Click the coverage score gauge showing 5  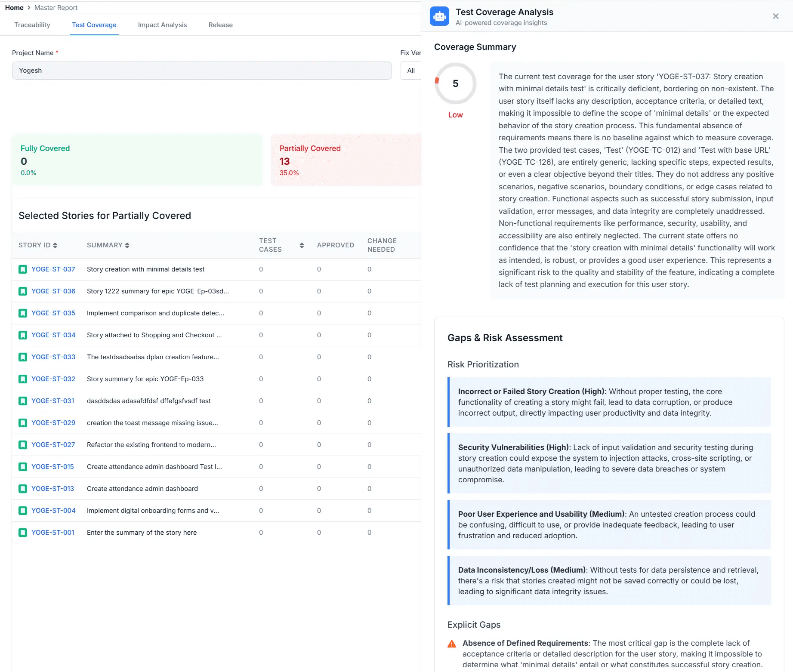click(456, 83)
